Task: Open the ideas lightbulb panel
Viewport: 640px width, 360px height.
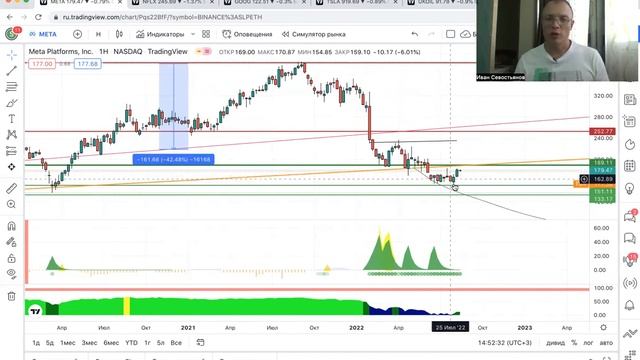Action: [x=630, y=188]
